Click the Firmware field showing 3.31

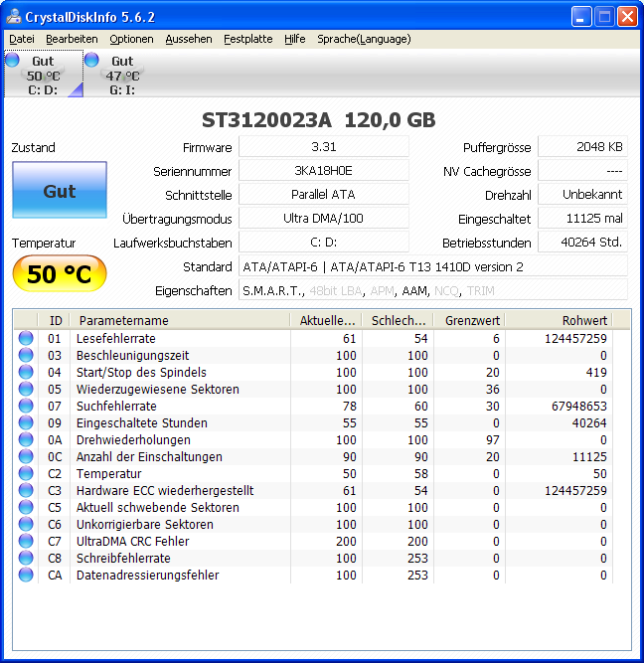coord(324,147)
